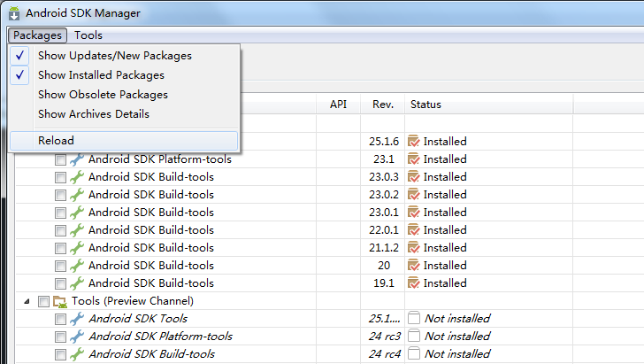
Task: Click the Tools (Preview Channel) folder icon
Action: (x=60, y=302)
